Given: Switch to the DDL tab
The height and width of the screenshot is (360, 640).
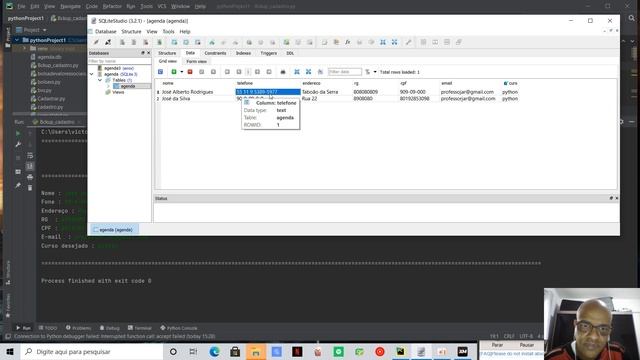Looking at the screenshot, I should pyautogui.click(x=290, y=53).
